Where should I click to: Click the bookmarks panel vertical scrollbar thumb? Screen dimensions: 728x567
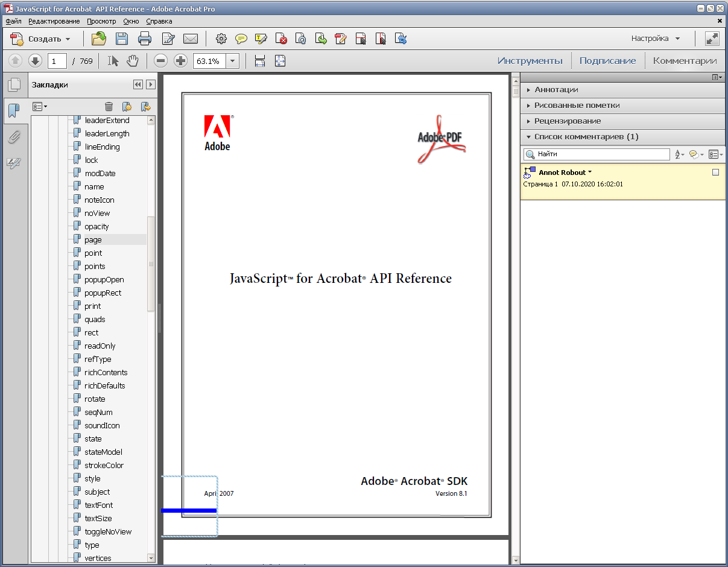click(x=151, y=264)
